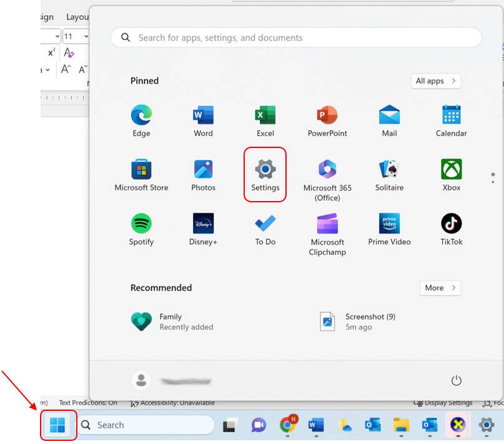Launch TikTok
This screenshot has width=504, height=444.
pyautogui.click(x=452, y=229)
